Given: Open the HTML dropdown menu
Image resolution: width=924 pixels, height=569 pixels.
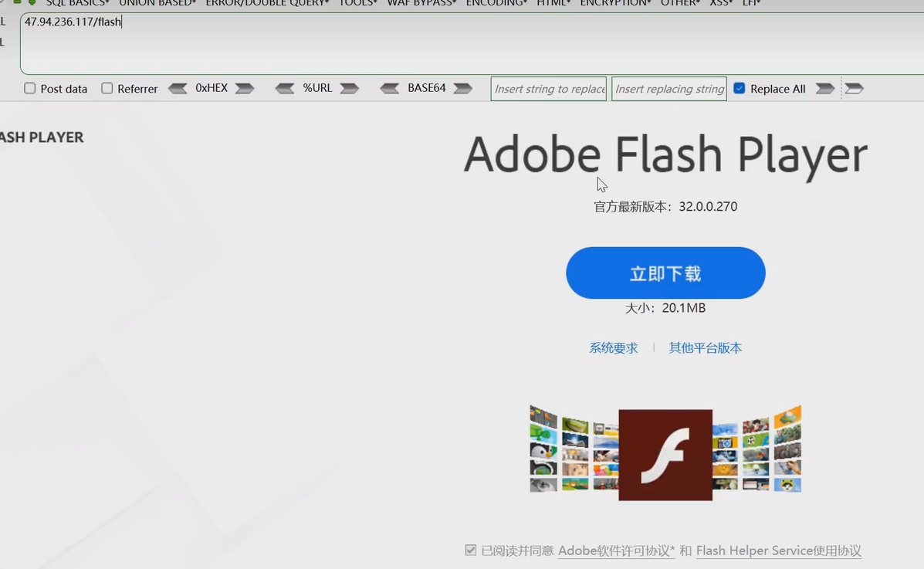Looking at the screenshot, I should 553,3.
